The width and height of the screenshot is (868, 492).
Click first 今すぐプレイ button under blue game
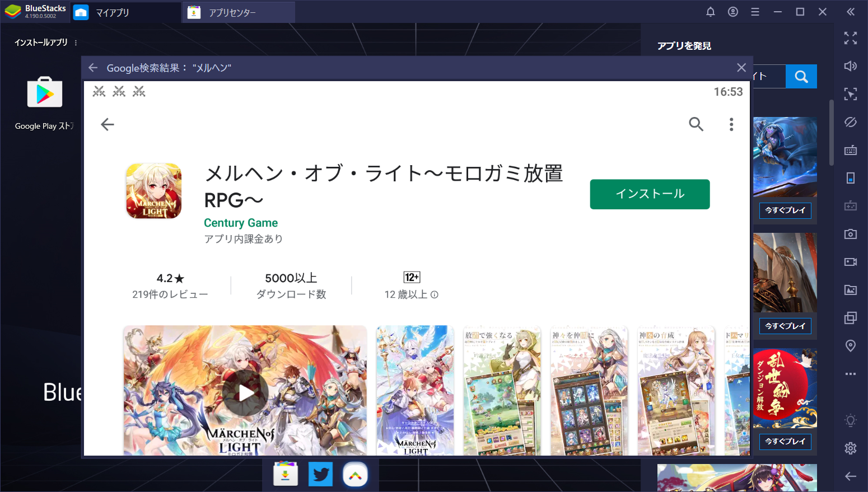(x=785, y=210)
